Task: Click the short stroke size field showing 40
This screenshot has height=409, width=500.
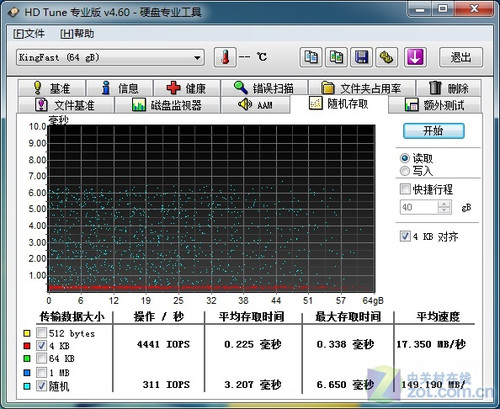Action: (419, 207)
